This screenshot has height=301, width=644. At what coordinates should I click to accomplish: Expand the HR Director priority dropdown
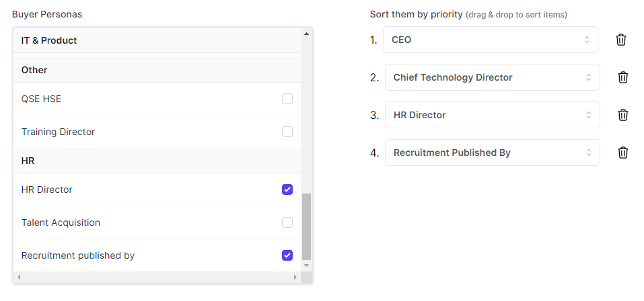point(492,115)
